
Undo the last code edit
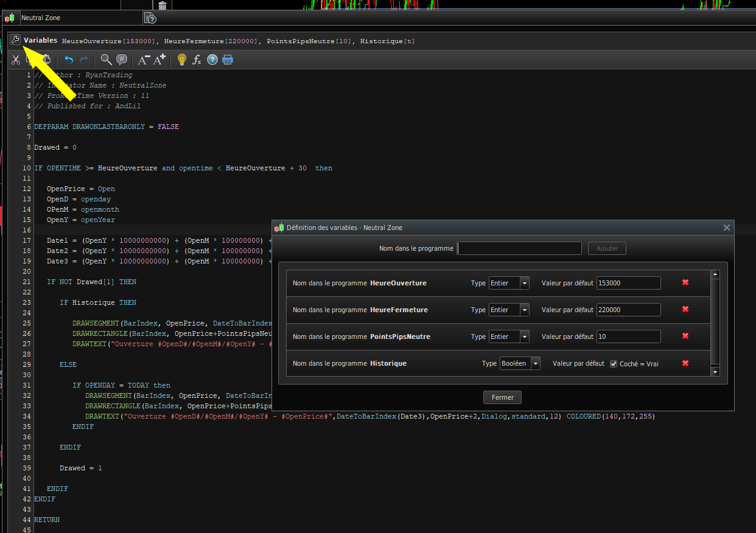point(69,60)
